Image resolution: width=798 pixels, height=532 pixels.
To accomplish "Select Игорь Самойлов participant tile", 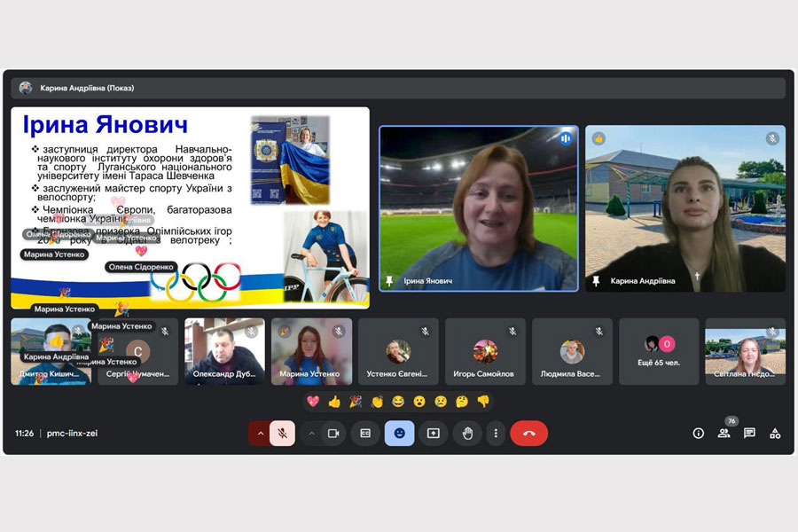I will tap(485, 351).
